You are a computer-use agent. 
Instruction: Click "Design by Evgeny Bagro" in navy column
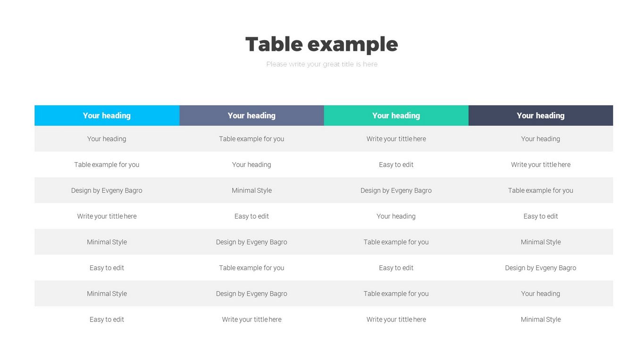[540, 268]
